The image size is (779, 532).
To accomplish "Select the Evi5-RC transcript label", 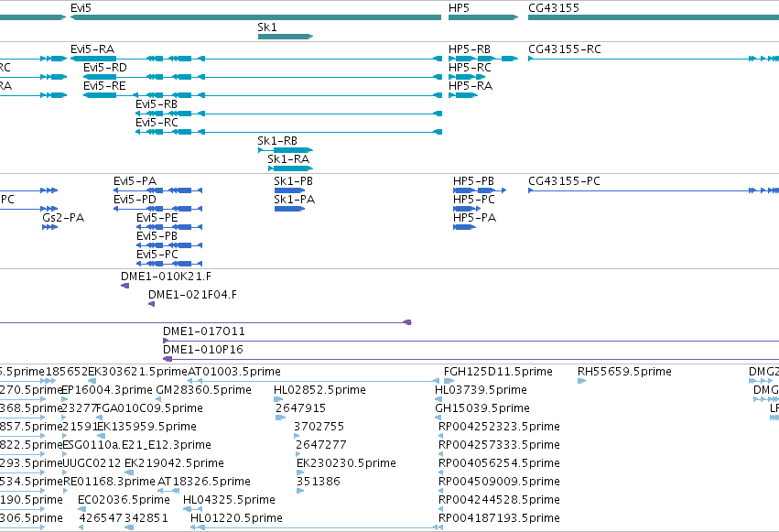I will click(x=157, y=123).
